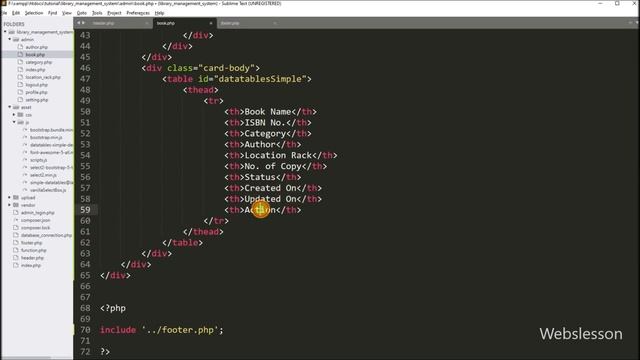Open location_rack.php in the sidebar
This screenshot has width=640, height=360.
tap(43, 77)
